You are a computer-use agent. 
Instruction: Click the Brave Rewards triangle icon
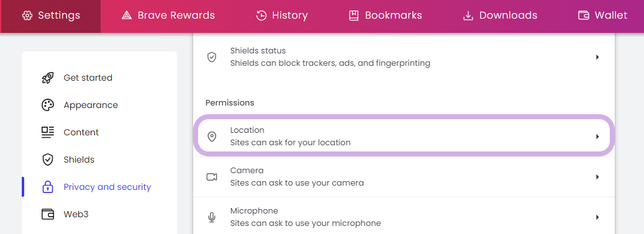point(127,16)
